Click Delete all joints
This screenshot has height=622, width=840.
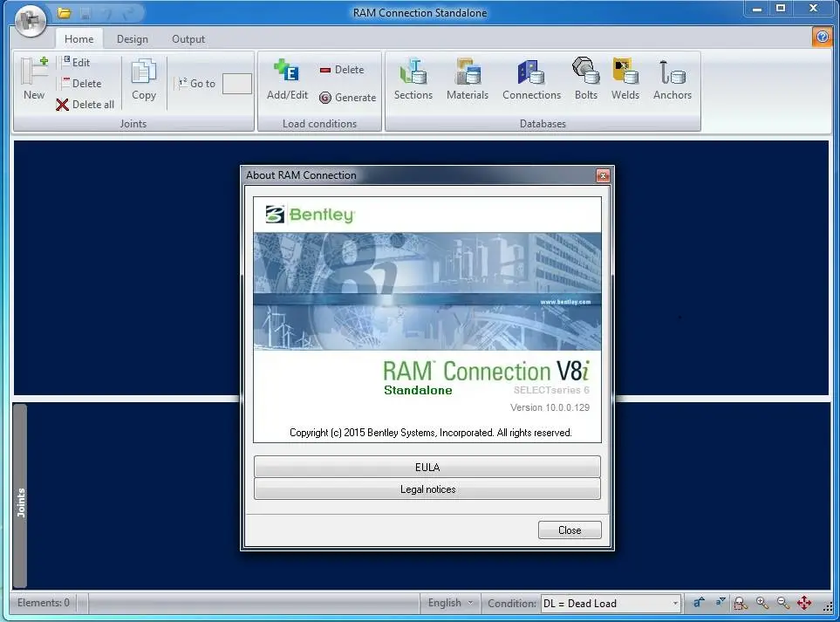click(85, 105)
